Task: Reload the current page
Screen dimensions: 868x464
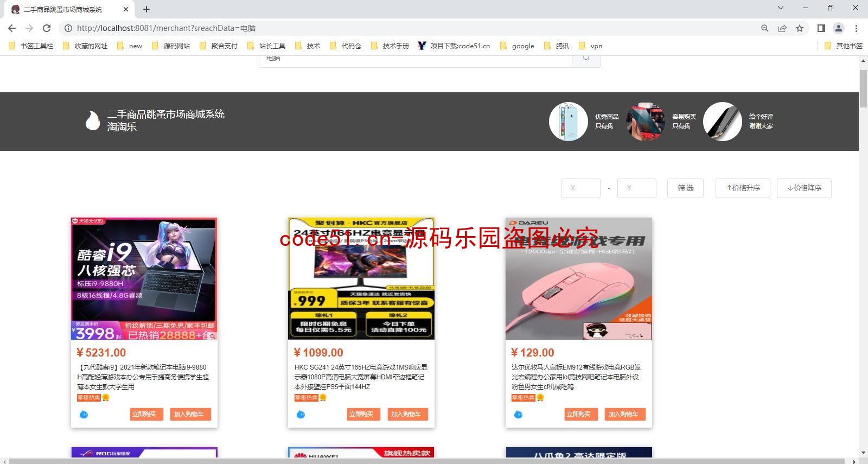Action: click(x=47, y=28)
